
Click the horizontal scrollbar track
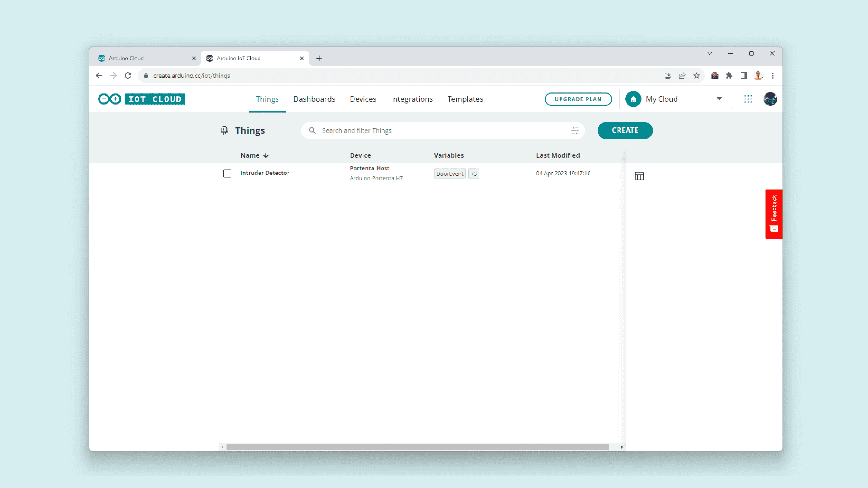click(418, 447)
